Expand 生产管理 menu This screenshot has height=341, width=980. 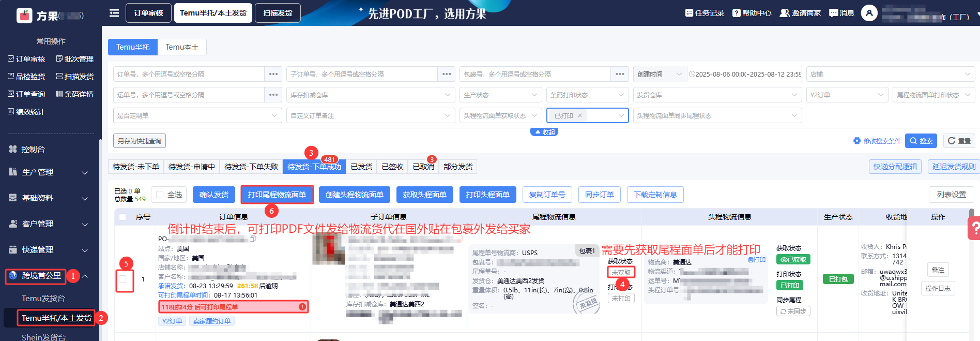[x=49, y=172]
